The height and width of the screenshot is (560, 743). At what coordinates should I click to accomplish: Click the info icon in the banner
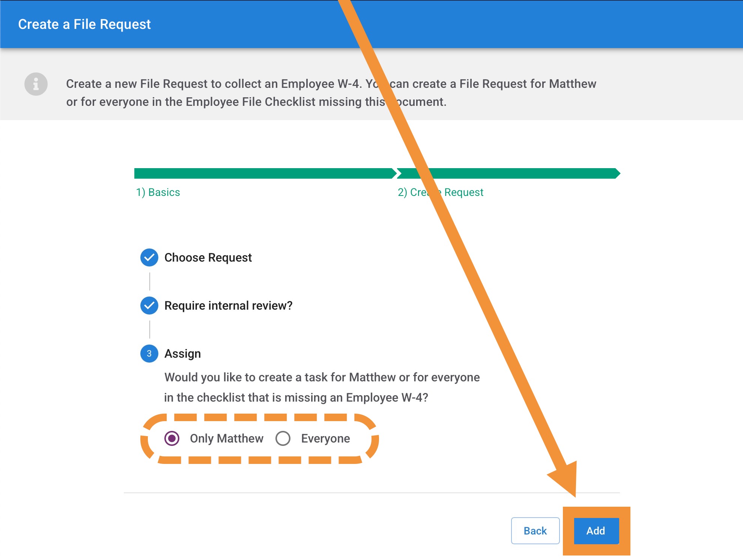[36, 84]
